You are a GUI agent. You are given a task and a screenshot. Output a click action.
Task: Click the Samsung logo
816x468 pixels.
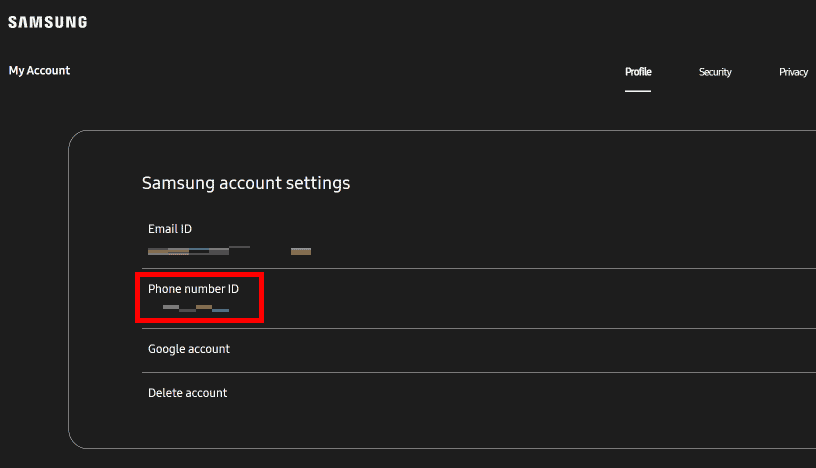pyautogui.click(x=47, y=22)
